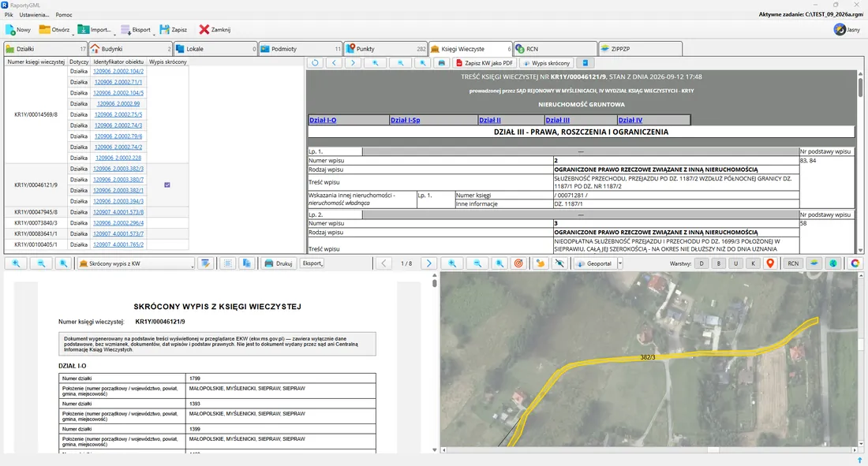Click the refresh icon in land register viewer

click(x=315, y=63)
